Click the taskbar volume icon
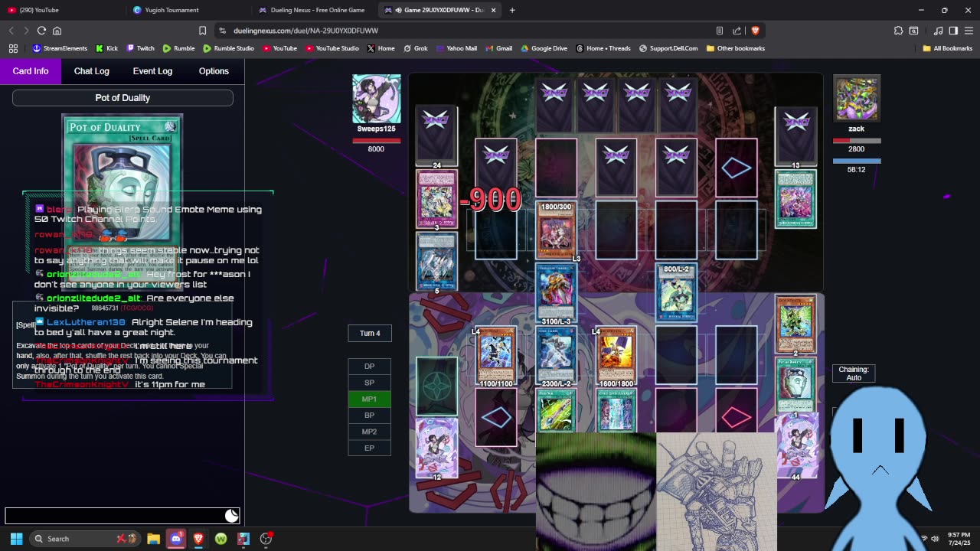This screenshot has height=551, width=980. click(x=935, y=539)
